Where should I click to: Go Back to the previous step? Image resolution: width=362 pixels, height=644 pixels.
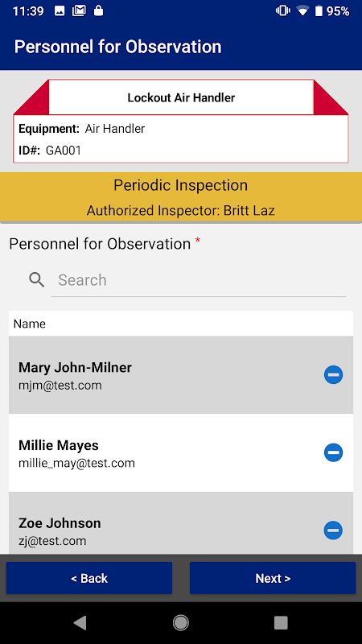(x=89, y=578)
